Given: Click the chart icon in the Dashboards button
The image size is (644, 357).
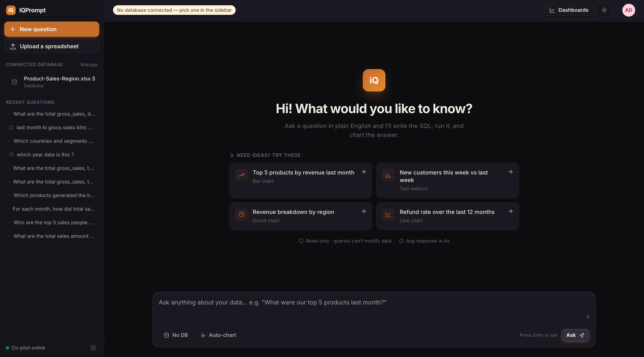Looking at the screenshot, I should click(552, 10).
